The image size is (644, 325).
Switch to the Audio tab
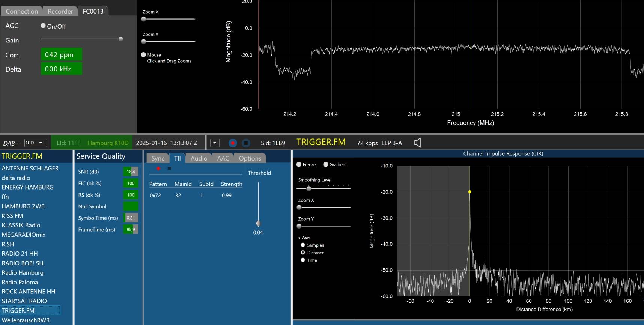click(x=199, y=158)
